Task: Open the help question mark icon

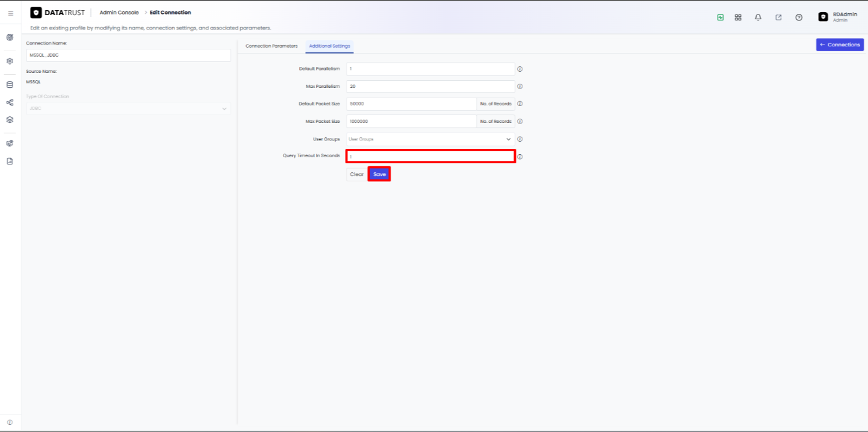Action: pos(799,17)
